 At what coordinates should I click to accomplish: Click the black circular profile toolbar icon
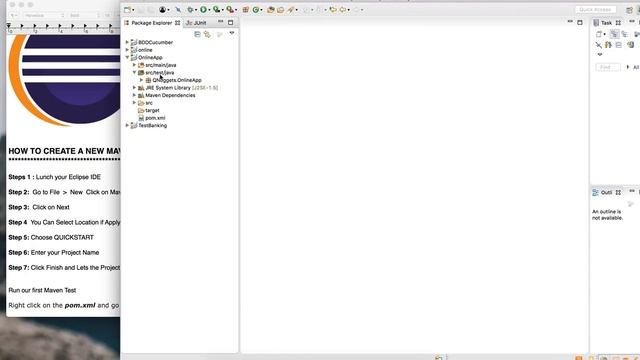(162, 9)
